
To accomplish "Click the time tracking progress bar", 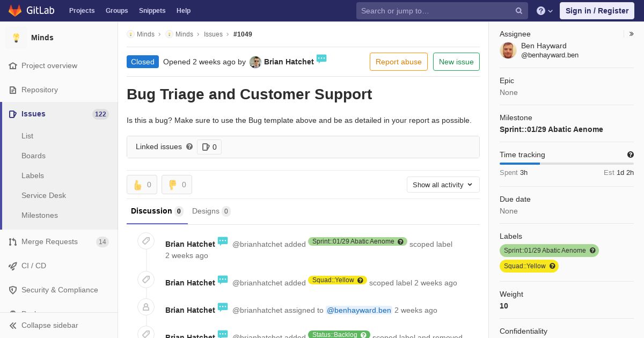I will tap(567, 164).
